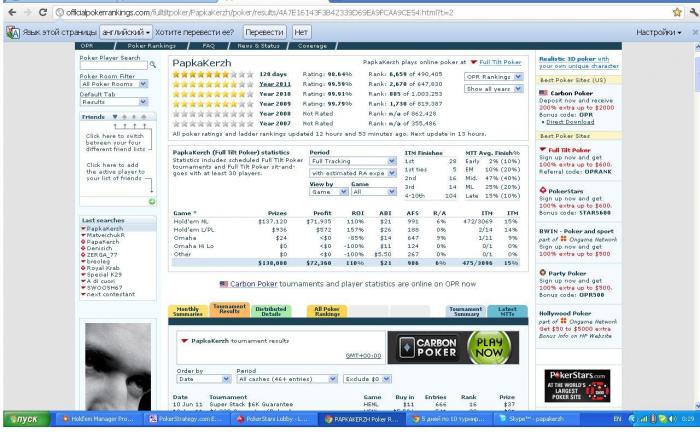
Task: Switch to the Tournament Results tab
Action: (x=229, y=309)
